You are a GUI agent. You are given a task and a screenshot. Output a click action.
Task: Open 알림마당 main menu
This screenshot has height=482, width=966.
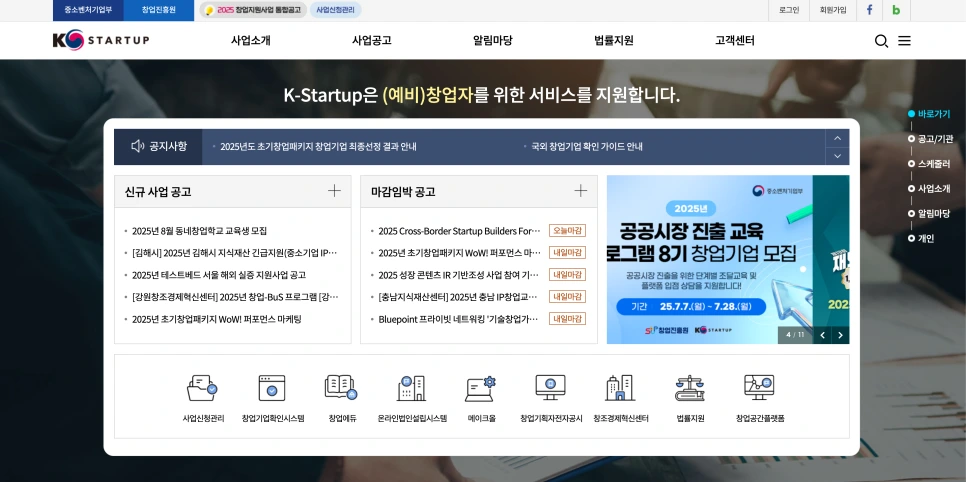coord(493,41)
